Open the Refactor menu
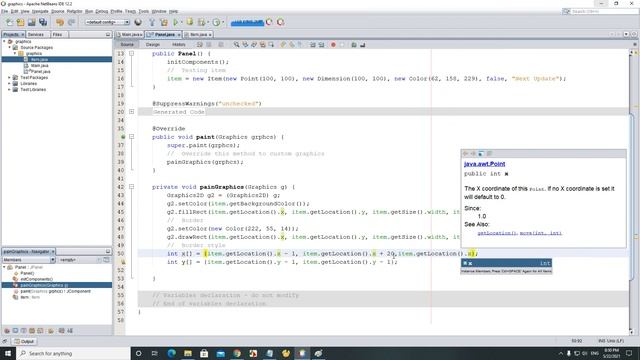The width and height of the screenshot is (640, 360). 75,11
